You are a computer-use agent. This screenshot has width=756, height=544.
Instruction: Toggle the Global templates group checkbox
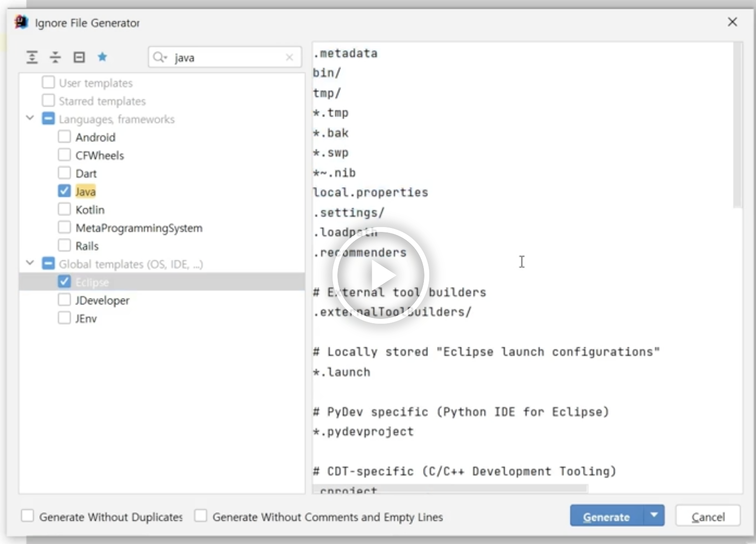coord(48,264)
